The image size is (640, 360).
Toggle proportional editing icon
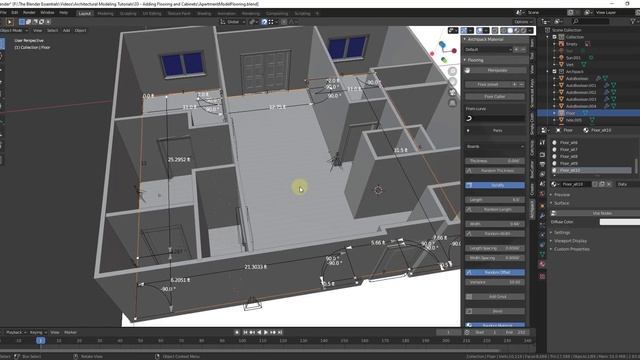click(x=284, y=22)
